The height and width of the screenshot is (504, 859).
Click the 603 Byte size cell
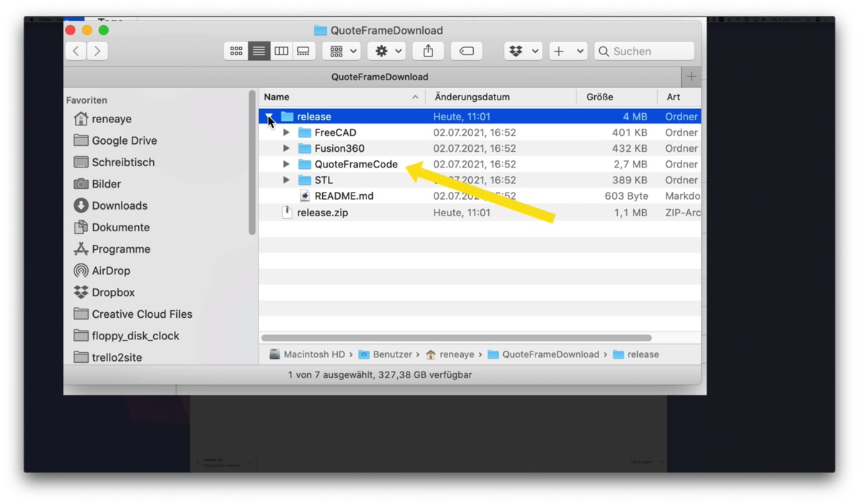(626, 195)
